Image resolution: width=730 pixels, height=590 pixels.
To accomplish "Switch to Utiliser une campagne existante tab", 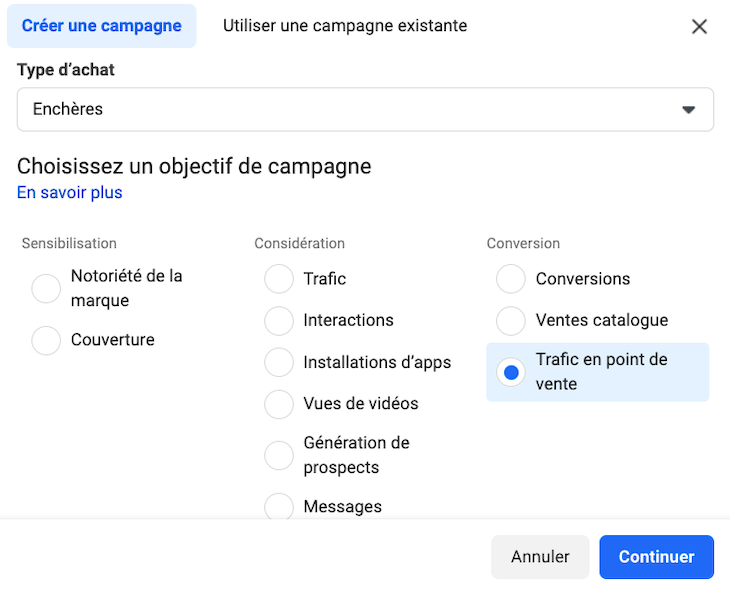I will point(345,26).
